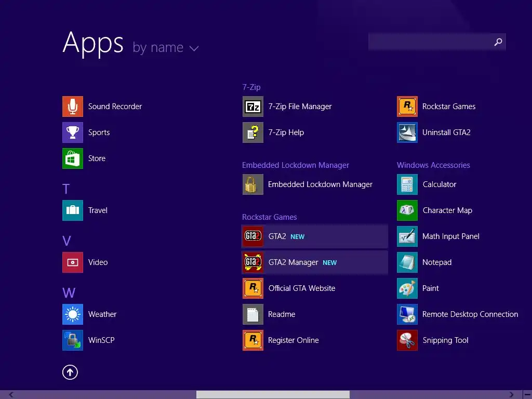The image size is (532, 399).
Task: Select the 'Uninstall GTA2' label
Action: [446, 132]
